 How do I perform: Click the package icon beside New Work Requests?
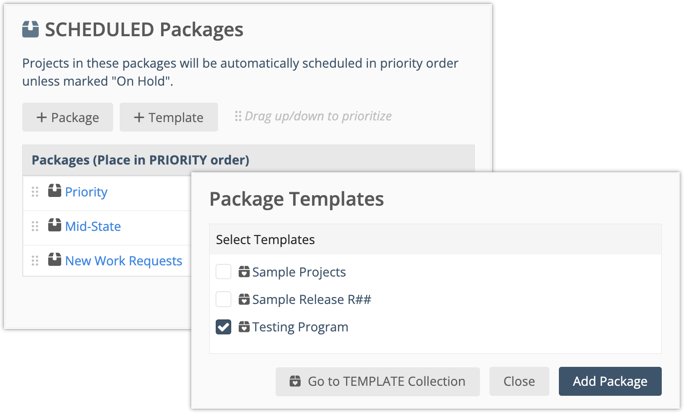pos(54,260)
